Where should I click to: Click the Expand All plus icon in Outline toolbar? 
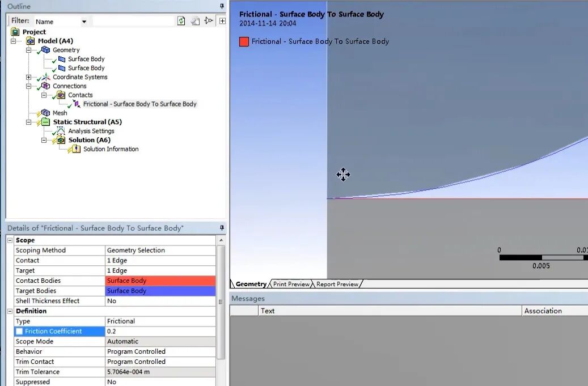click(222, 21)
